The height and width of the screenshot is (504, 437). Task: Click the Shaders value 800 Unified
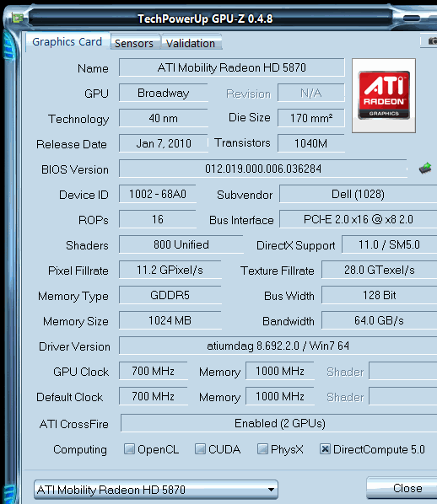tap(181, 244)
